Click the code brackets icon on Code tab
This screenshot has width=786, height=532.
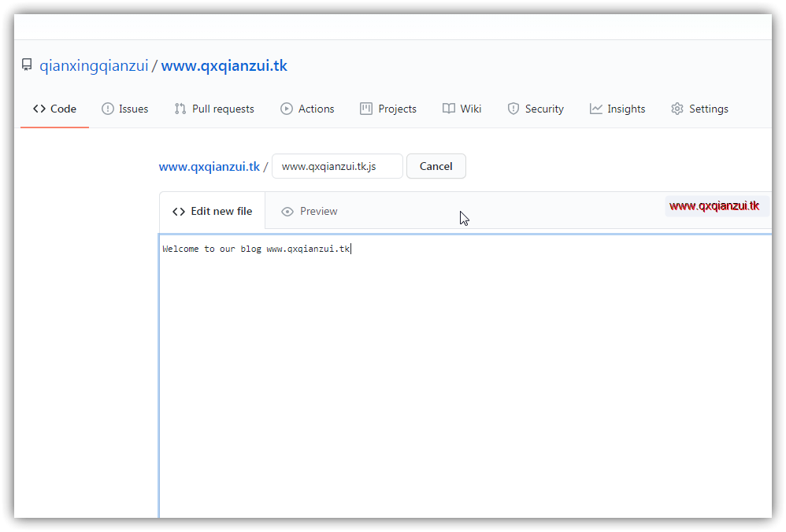40,109
